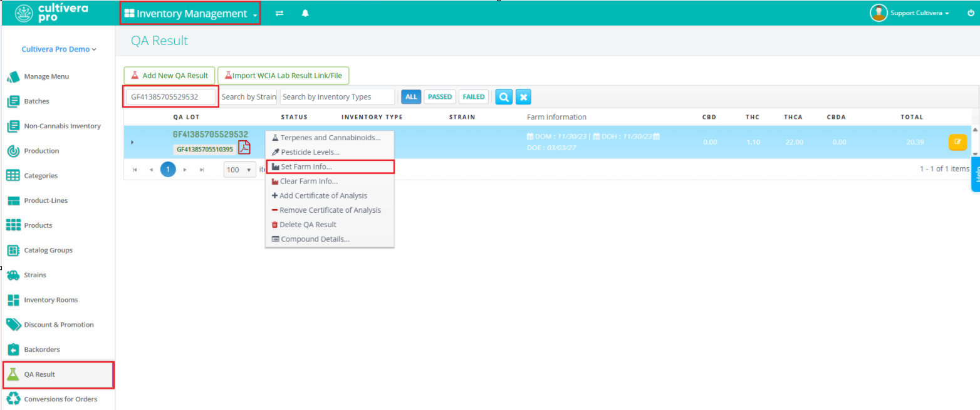The height and width of the screenshot is (410, 980).
Task: Click the blue search magnifier button
Action: (x=504, y=97)
